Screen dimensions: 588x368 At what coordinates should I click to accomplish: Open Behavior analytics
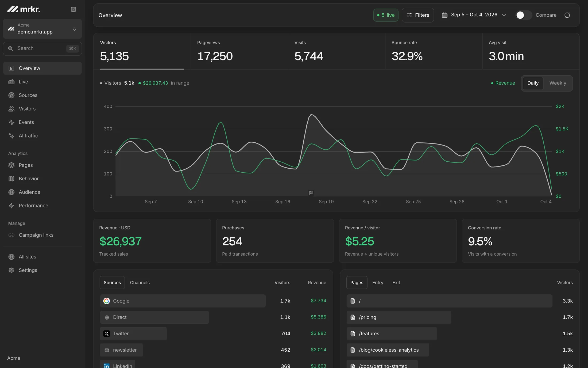tap(42, 179)
